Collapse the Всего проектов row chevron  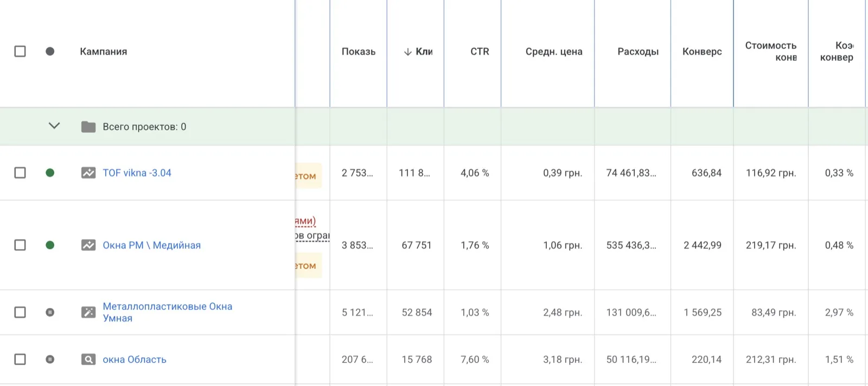[x=54, y=126]
